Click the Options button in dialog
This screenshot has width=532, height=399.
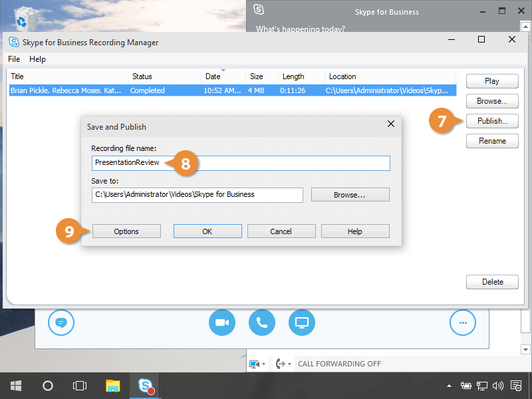pos(126,231)
